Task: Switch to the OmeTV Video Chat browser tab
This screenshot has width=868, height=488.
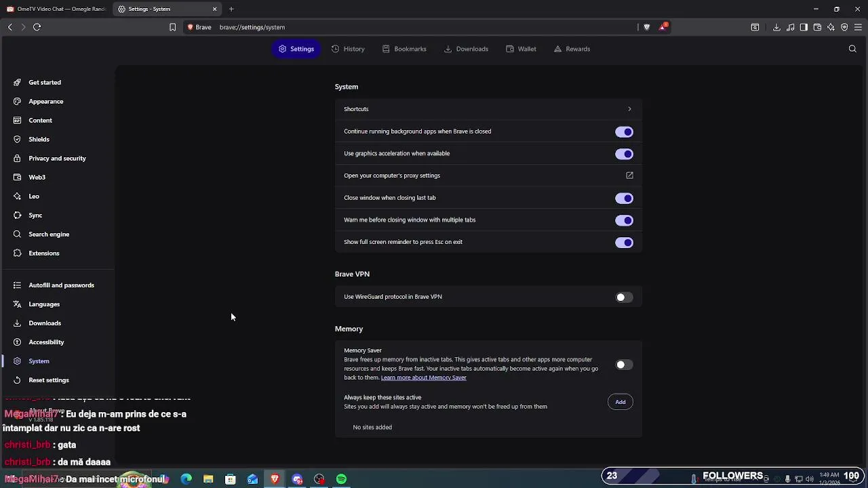Action: coord(56,9)
